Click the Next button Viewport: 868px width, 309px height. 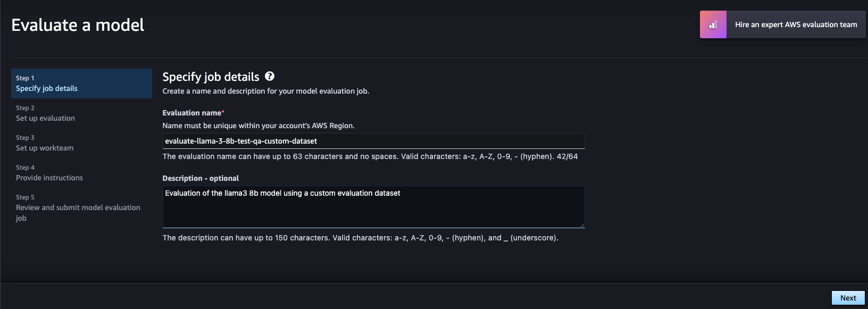pyautogui.click(x=848, y=298)
